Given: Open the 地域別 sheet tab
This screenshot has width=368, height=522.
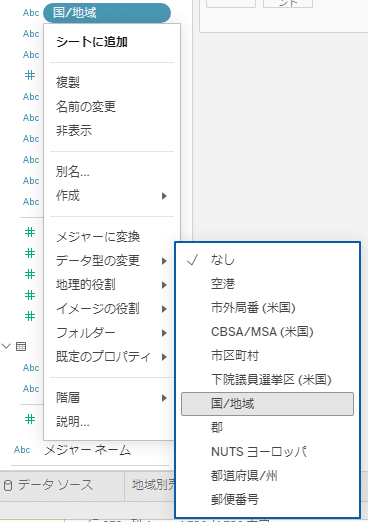Looking at the screenshot, I should pos(150,485).
